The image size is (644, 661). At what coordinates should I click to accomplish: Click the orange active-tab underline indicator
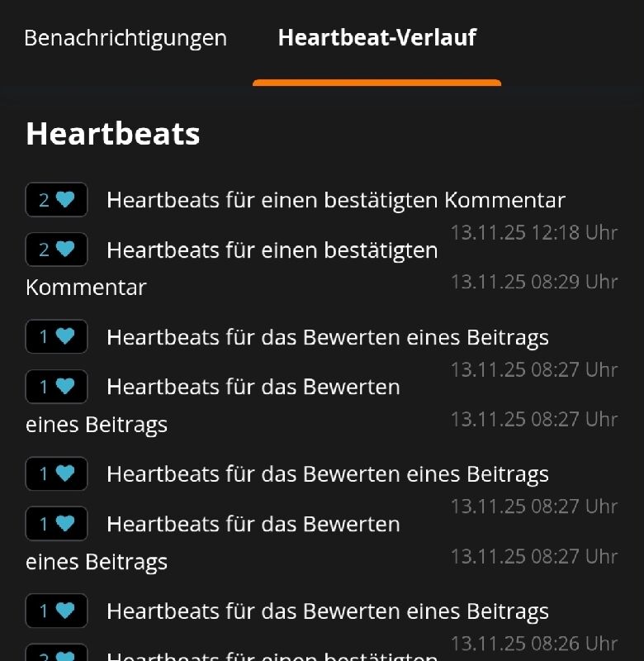[376, 83]
